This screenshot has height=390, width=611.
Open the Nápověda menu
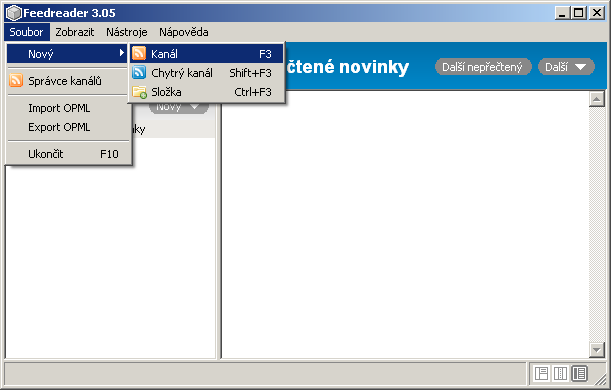(x=184, y=32)
